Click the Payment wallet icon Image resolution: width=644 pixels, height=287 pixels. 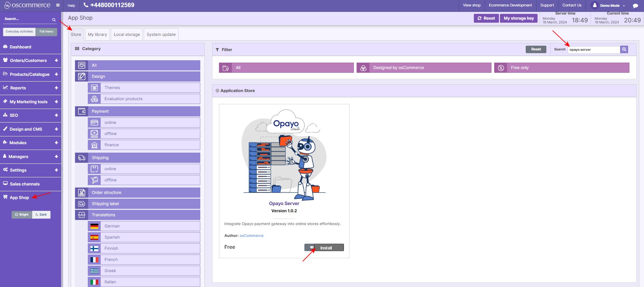(x=82, y=111)
